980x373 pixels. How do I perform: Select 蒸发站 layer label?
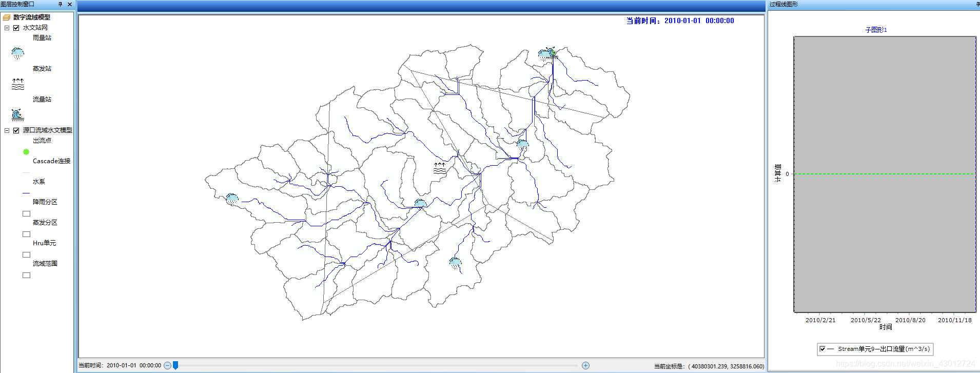pos(42,69)
